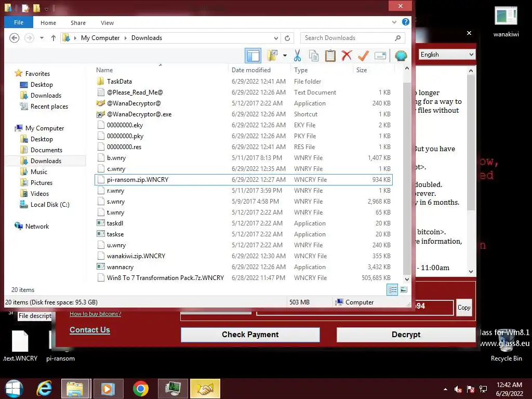Click the Check Payment button
Viewport: 532px width, 399px height.
point(250,335)
